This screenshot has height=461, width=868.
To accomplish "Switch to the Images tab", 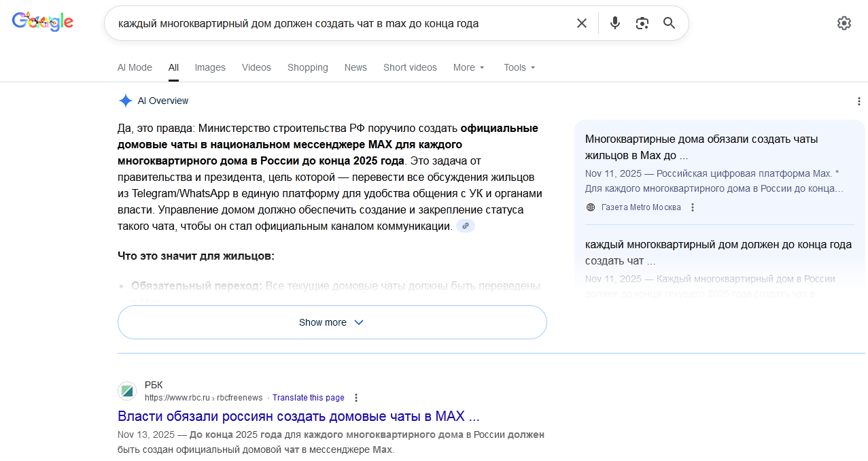I will (x=210, y=67).
